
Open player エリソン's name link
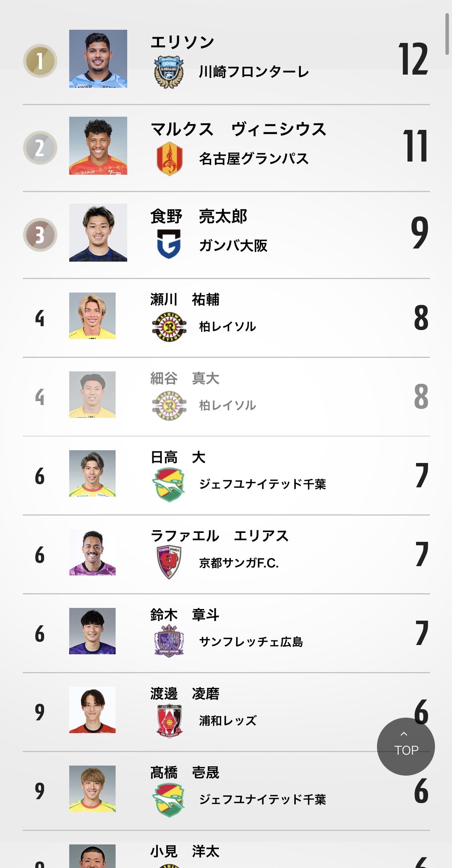tap(182, 42)
